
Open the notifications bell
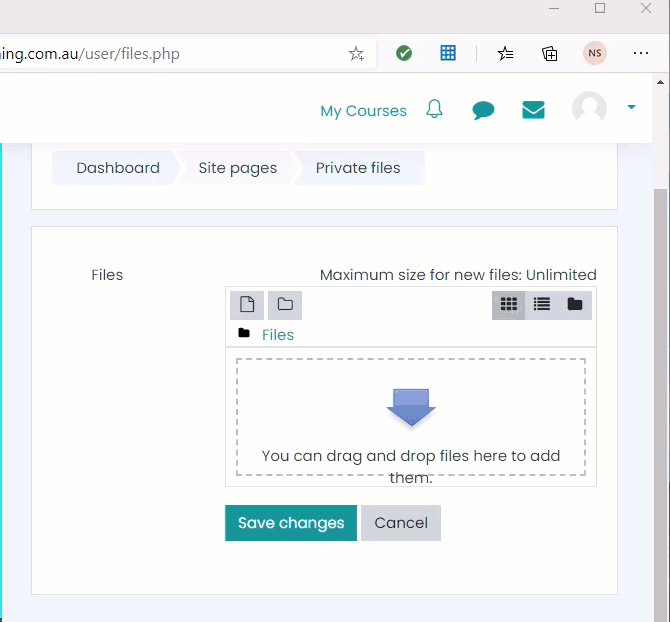click(x=434, y=109)
